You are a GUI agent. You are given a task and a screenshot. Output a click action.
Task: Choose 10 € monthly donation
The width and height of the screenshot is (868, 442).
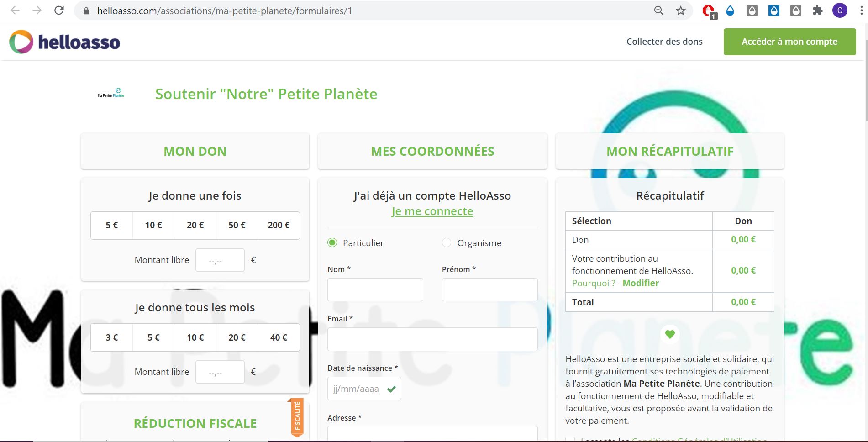point(195,337)
